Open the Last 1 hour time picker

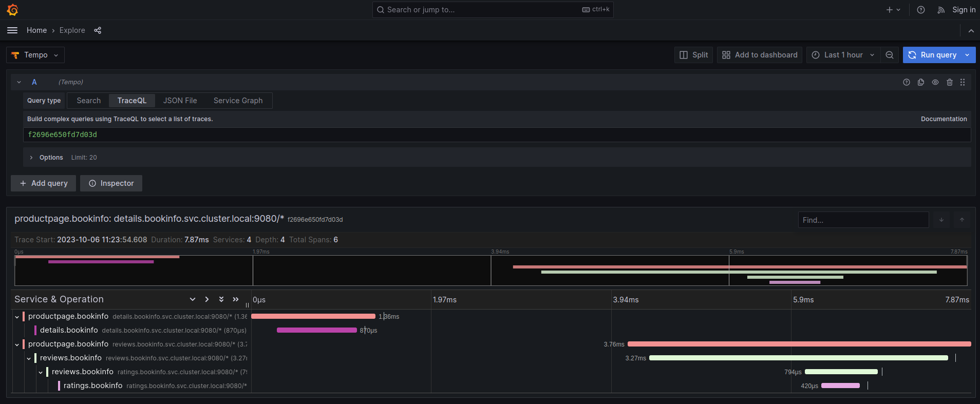click(x=843, y=55)
